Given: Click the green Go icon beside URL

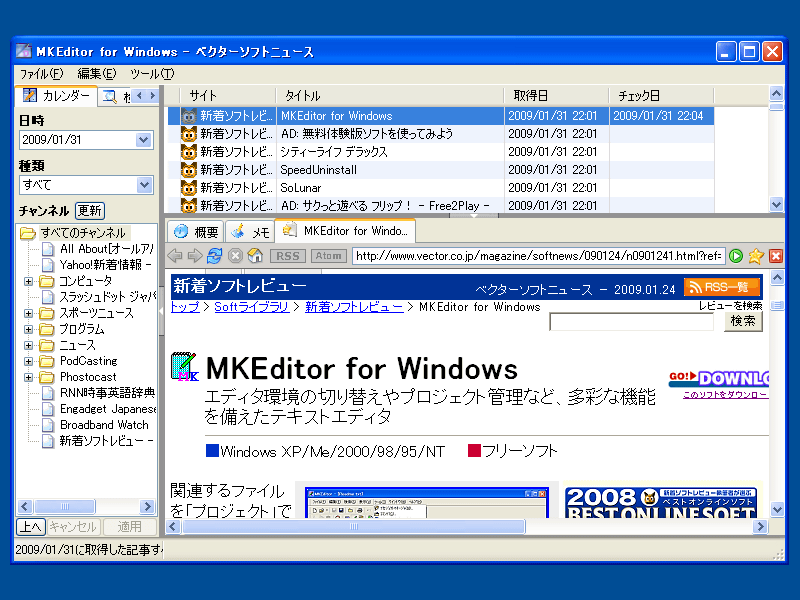Looking at the screenshot, I should click(x=736, y=256).
